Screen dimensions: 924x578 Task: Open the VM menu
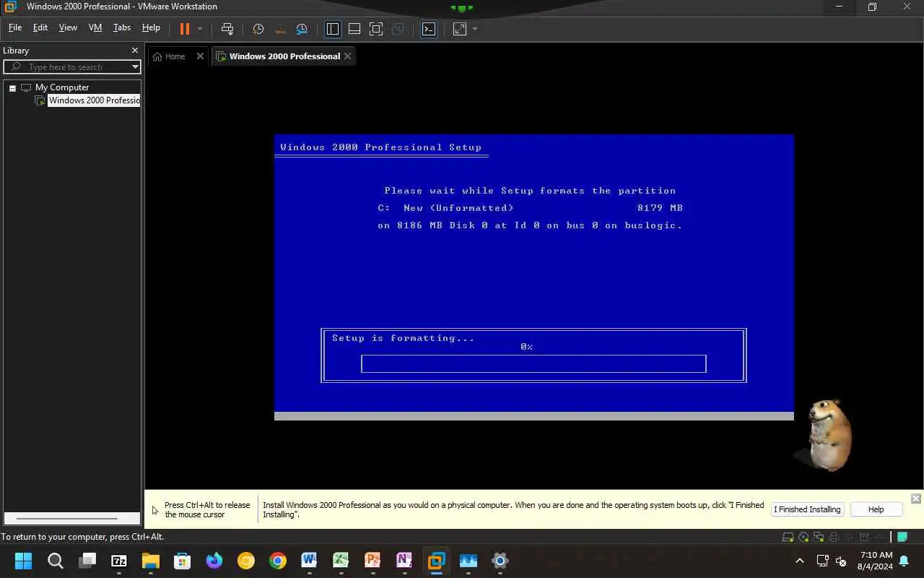[95, 27]
